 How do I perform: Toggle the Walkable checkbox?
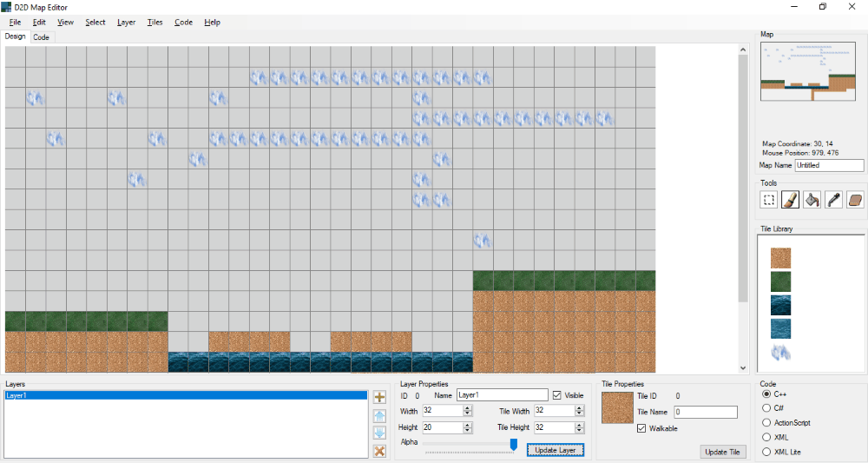point(641,428)
